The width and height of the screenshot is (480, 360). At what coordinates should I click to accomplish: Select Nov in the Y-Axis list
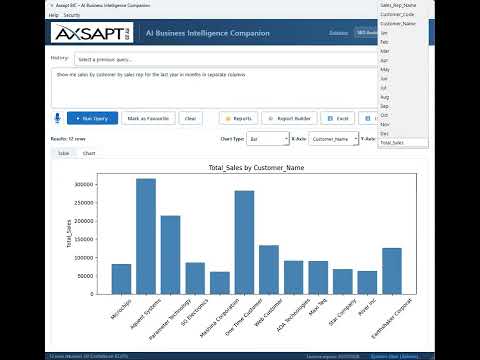coord(403,124)
